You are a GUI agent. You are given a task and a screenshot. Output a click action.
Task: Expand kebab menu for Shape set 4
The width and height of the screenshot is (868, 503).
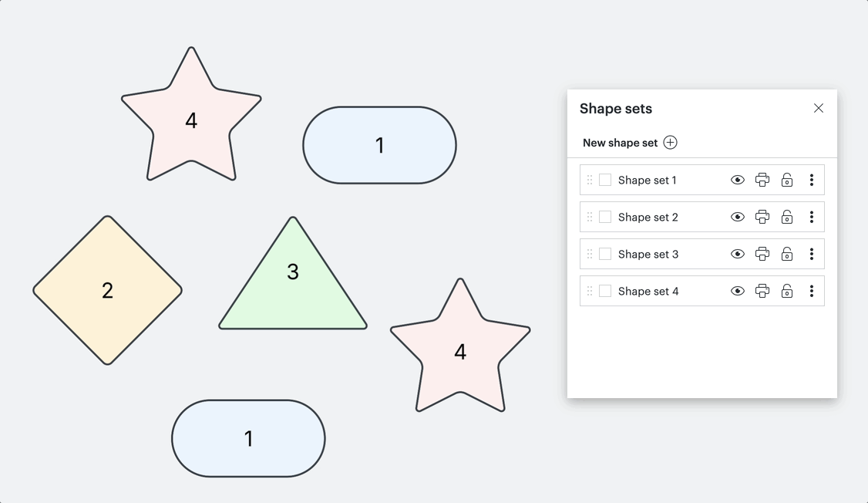point(812,292)
